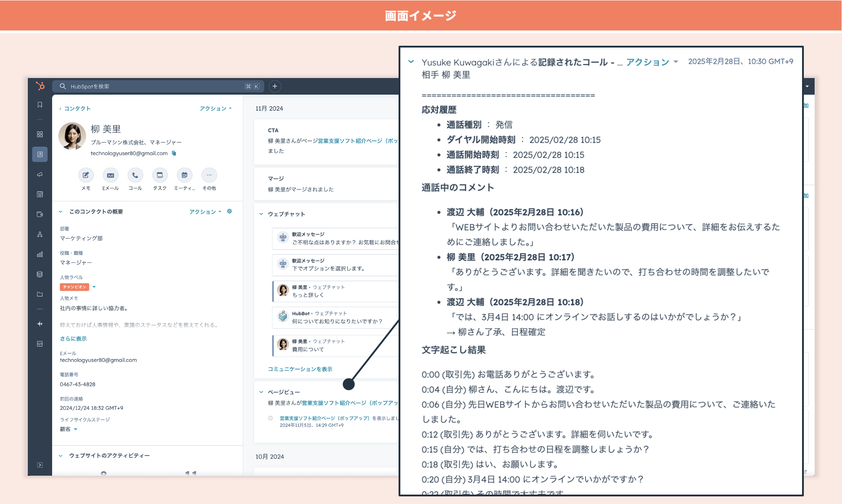Copy the contact's email with the copy icon

tap(175, 153)
